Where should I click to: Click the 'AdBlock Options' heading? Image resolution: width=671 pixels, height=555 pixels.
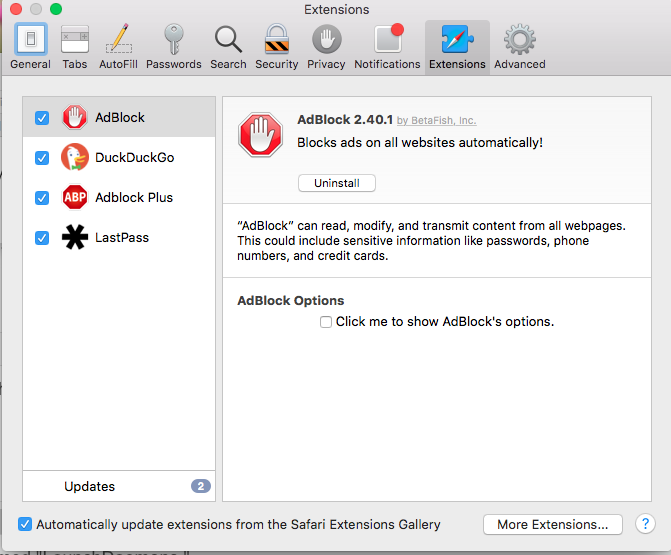click(x=291, y=301)
